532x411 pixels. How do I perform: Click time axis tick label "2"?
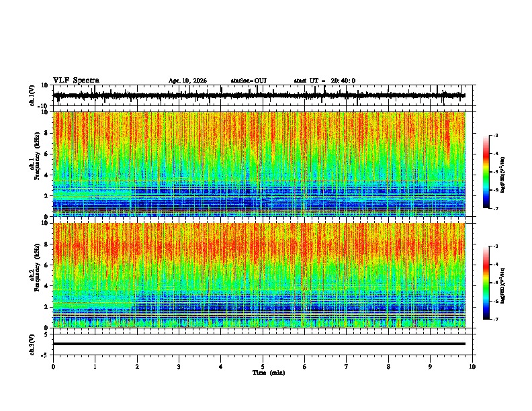tap(137, 367)
